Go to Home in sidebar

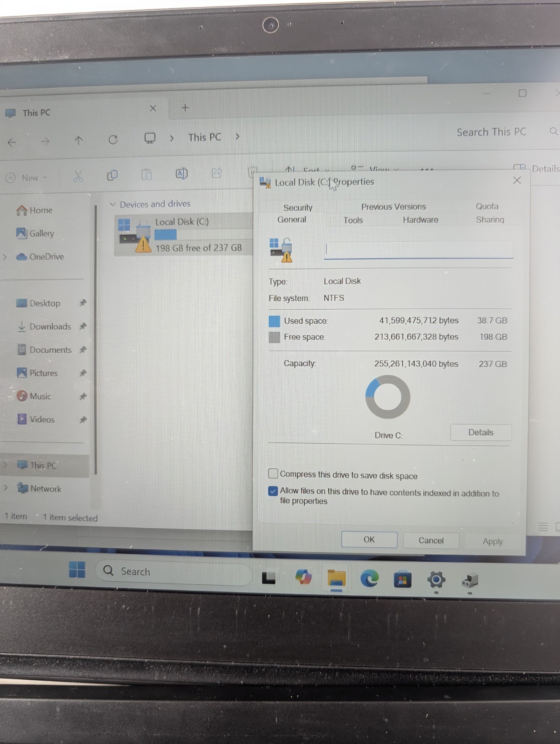point(34,210)
